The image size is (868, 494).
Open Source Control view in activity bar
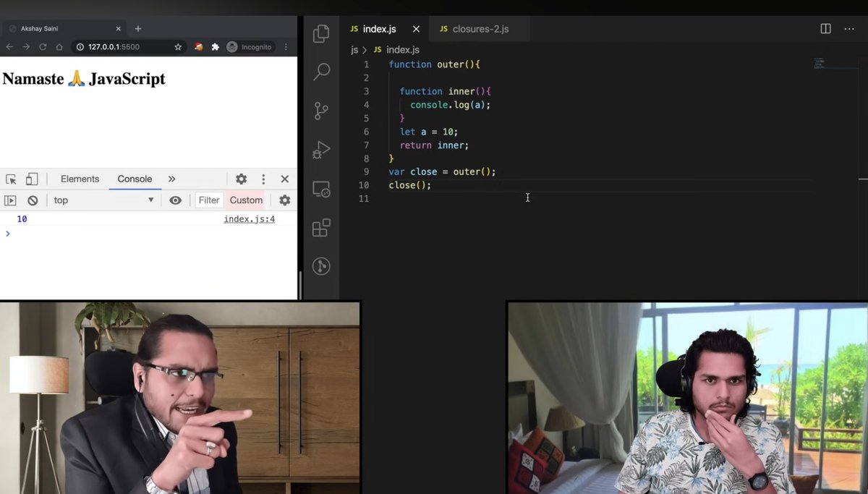pos(321,111)
